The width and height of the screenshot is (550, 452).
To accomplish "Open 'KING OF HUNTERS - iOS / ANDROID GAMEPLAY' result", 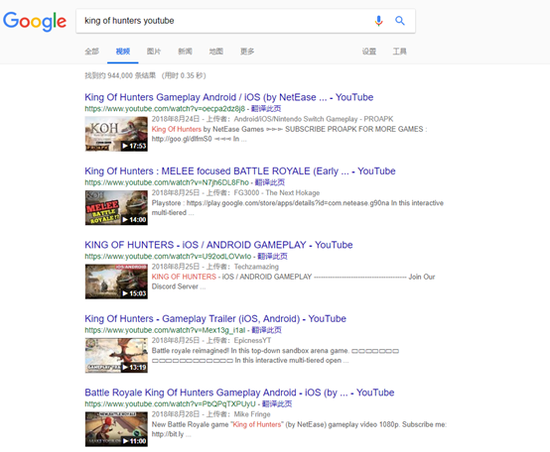I will click(219, 245).
